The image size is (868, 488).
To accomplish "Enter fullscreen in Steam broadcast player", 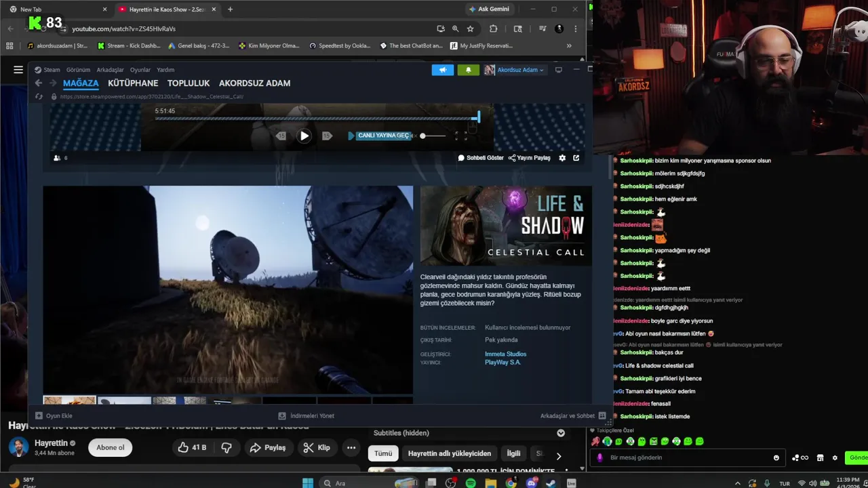I will tap(461, 136).
